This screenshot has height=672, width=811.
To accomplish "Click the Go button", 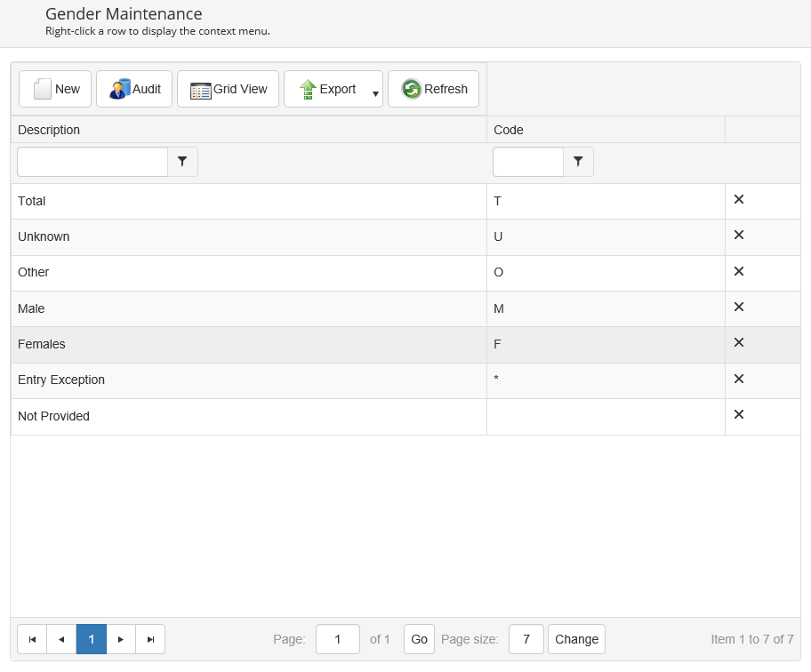I will tap(419, 639).
